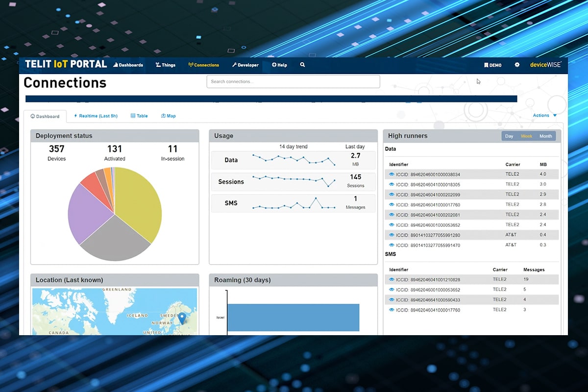Screen dimensions: 588x392
Task: Click eye icon for Data row 053652
Action: click(x=392, y=224)
